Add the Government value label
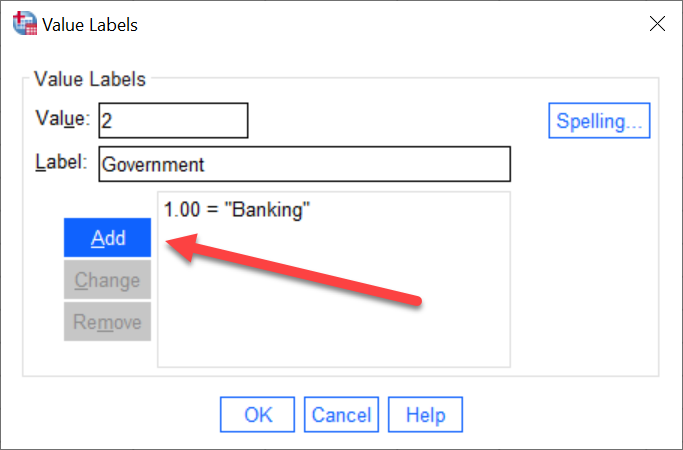 click(x=108, y=237)
